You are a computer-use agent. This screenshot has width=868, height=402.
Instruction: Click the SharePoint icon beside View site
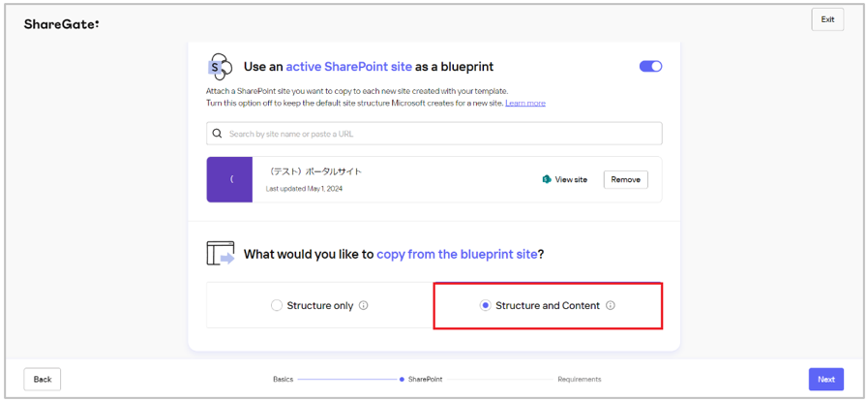click(x=547, y=179)
